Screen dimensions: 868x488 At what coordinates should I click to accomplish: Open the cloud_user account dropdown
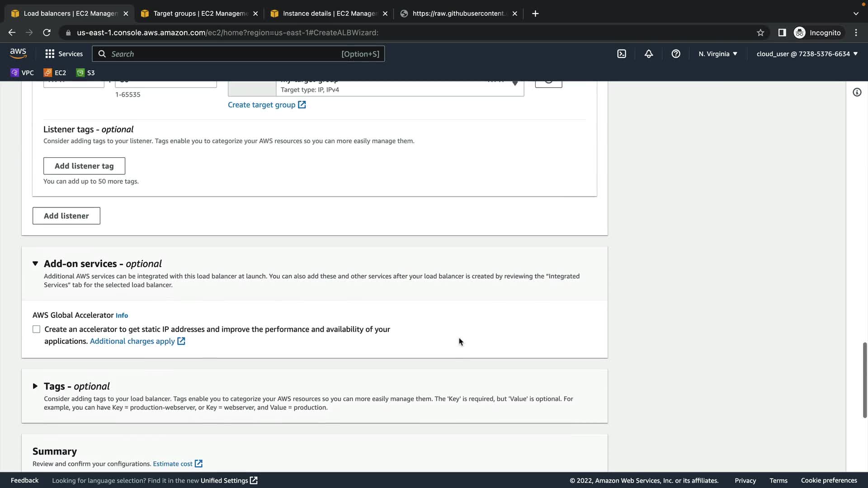click(807, 54)
